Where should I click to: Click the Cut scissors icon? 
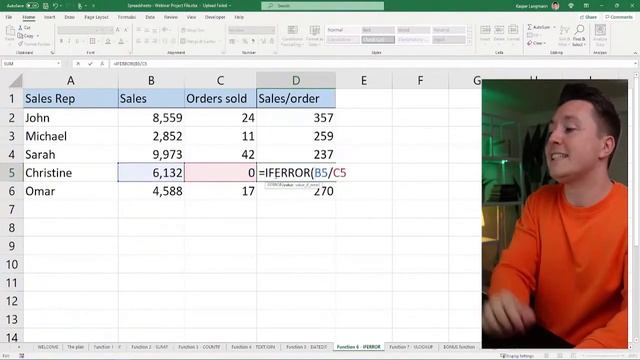(20, 28)
